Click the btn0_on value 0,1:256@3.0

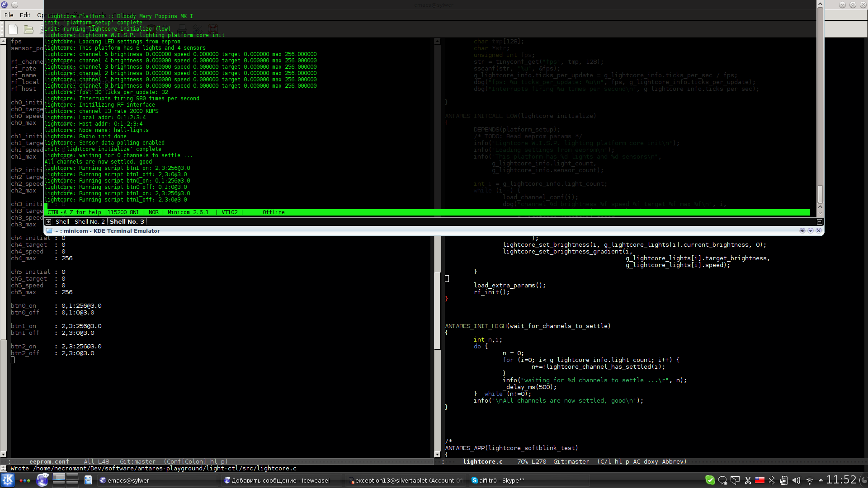81,306
